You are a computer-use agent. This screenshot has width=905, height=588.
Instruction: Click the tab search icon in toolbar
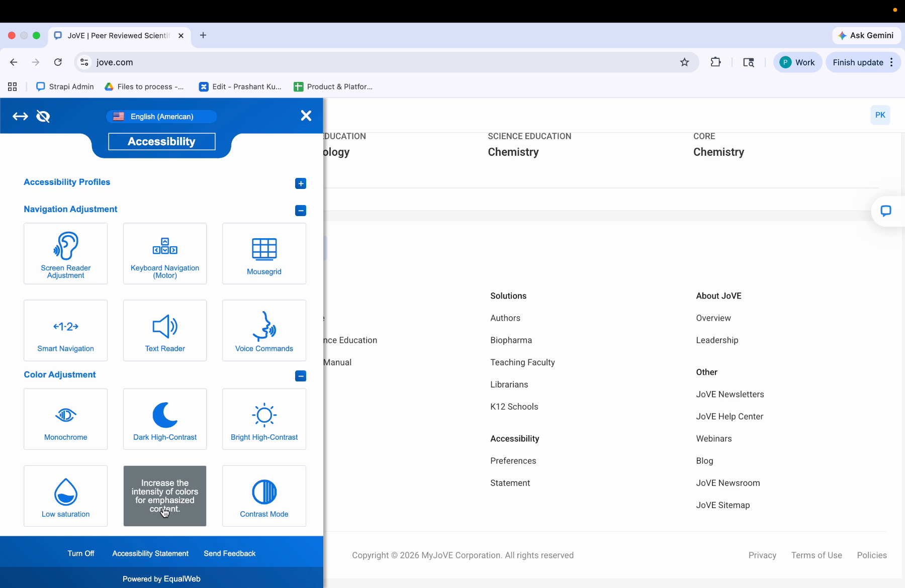pyautogui.click(x=749, y=62)
